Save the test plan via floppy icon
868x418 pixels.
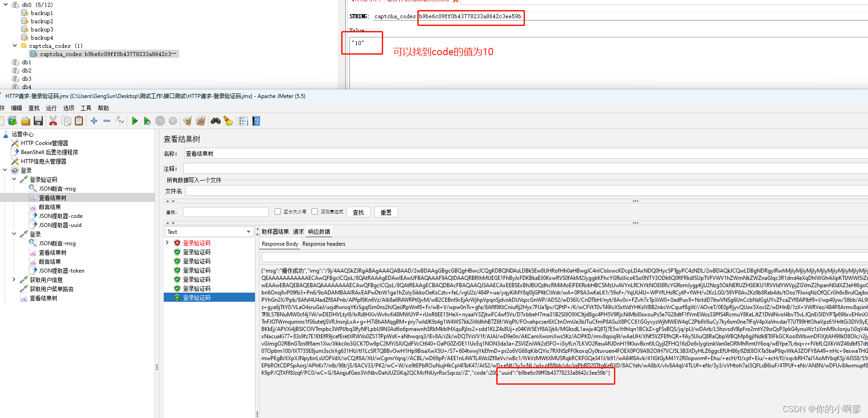(39, 121)
